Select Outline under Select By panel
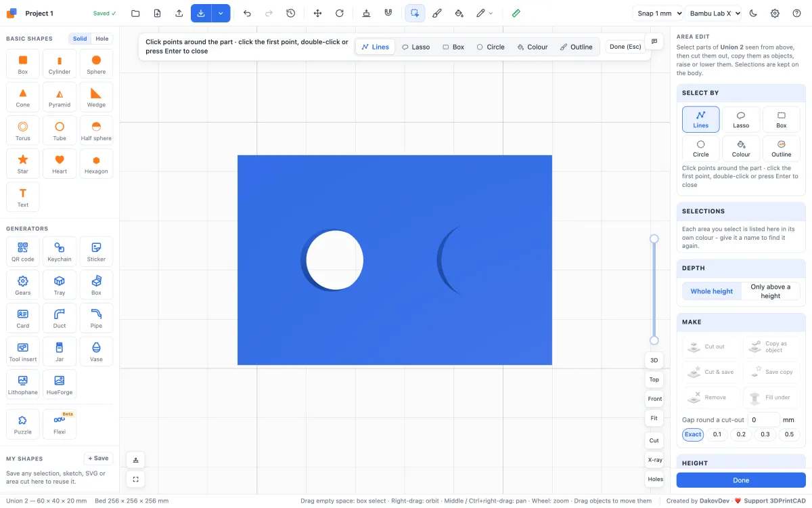The height and width of the screenshot is (508, 812). pos(782,148)
